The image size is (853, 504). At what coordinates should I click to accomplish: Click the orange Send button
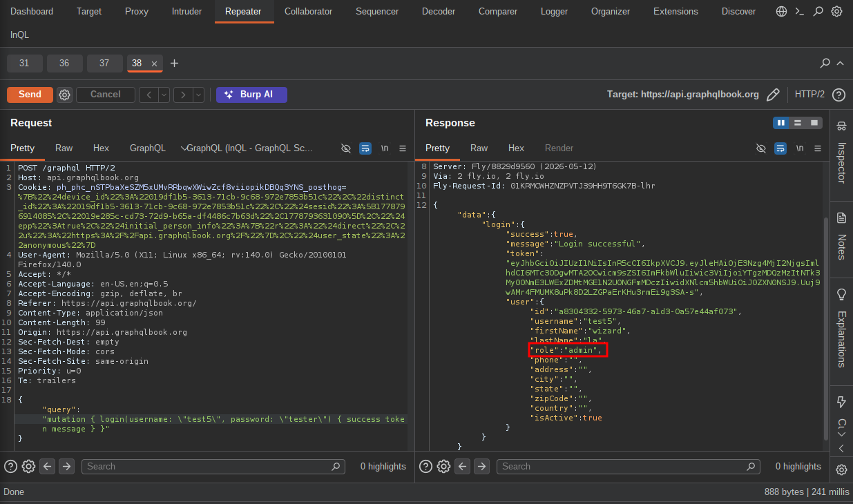pyautogui.click(x=30, y=95)
